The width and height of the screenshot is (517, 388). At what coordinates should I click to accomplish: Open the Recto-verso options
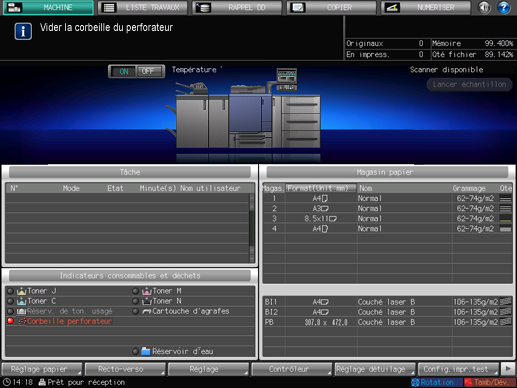[x=125, y=369]
